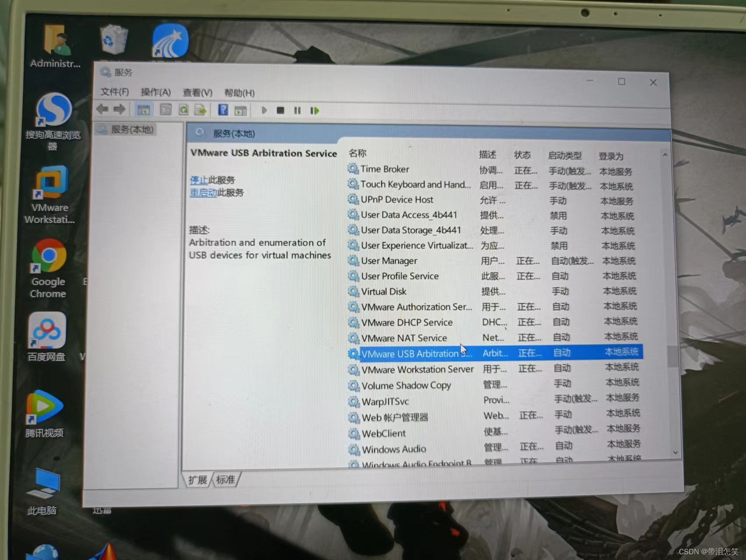Open VMware Workstation desktop shortcut
Viewport: 746px width, 560px height.
pos(50,196)
